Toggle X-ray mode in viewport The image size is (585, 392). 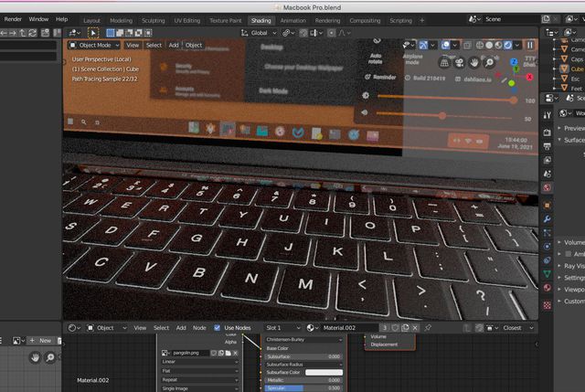467,45
